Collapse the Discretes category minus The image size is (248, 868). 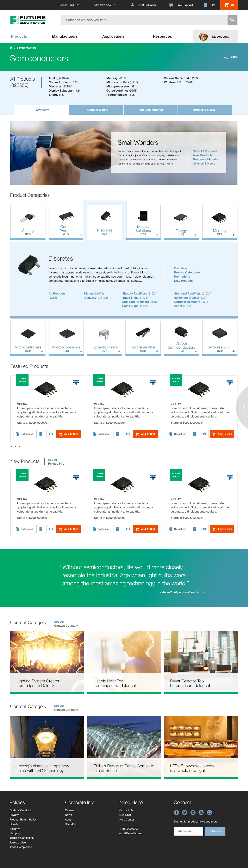(118, 236)
